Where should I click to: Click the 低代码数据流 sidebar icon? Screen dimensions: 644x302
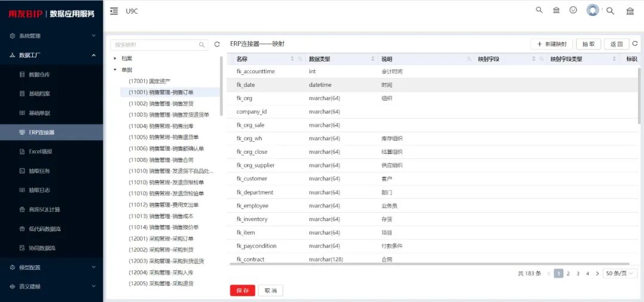(x=22, y=229)
